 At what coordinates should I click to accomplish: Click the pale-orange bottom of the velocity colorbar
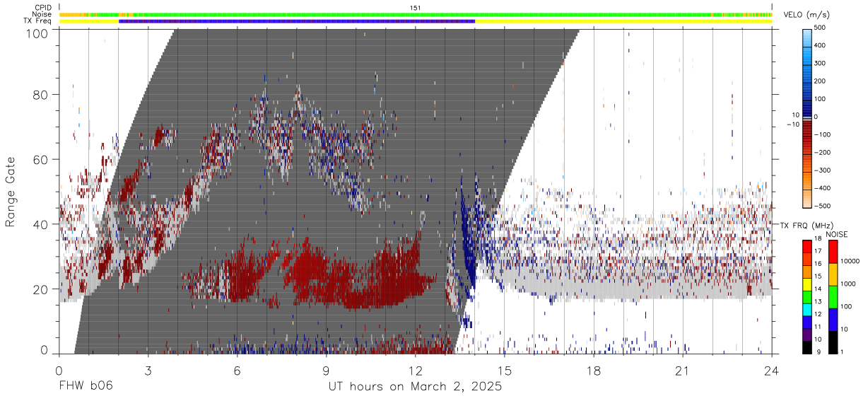807,198
